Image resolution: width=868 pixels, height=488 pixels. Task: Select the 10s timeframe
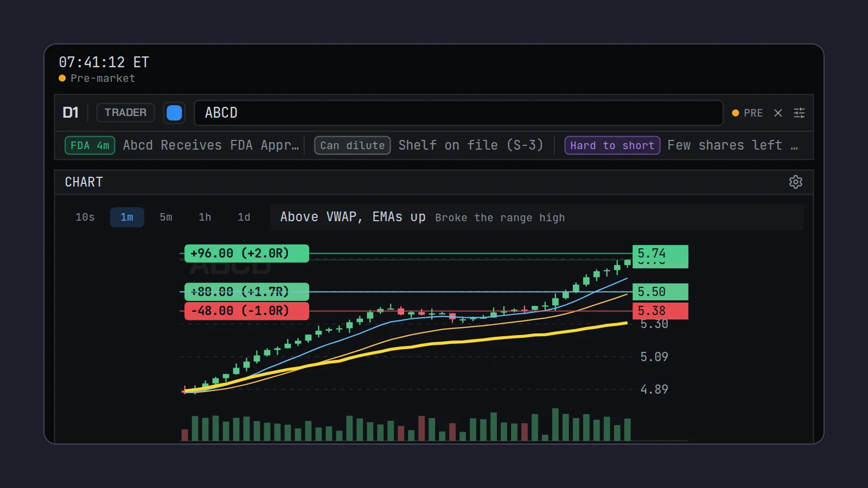pyautogui.click(x=85, y=217)
